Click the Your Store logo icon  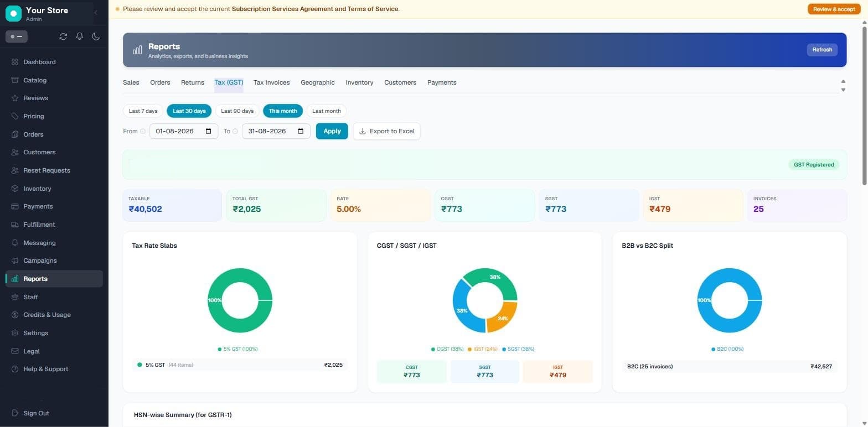coord(13,13)
